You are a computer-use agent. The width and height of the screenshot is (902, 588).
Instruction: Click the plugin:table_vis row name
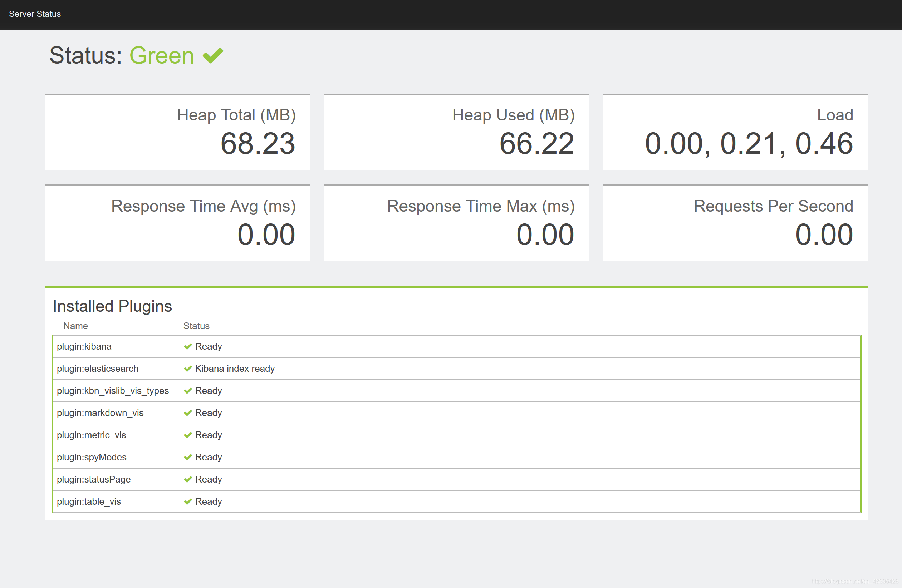[89, 501]
